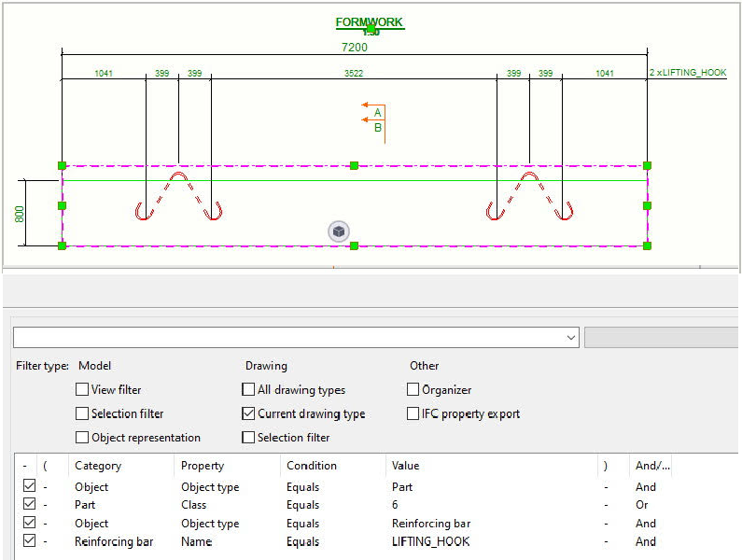Open the filter name dropdown arrow
This screenshot has width=742, height=560.
[x=570, y=338]
